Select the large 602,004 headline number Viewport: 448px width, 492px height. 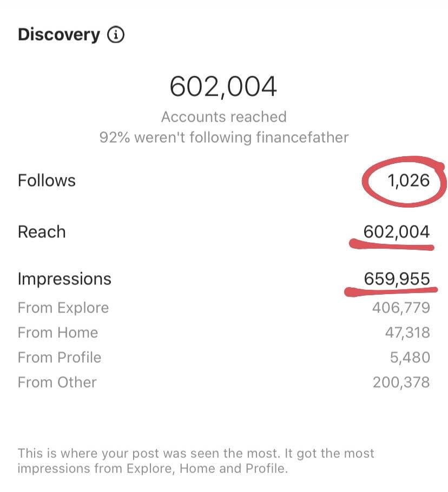coord(223,87)
